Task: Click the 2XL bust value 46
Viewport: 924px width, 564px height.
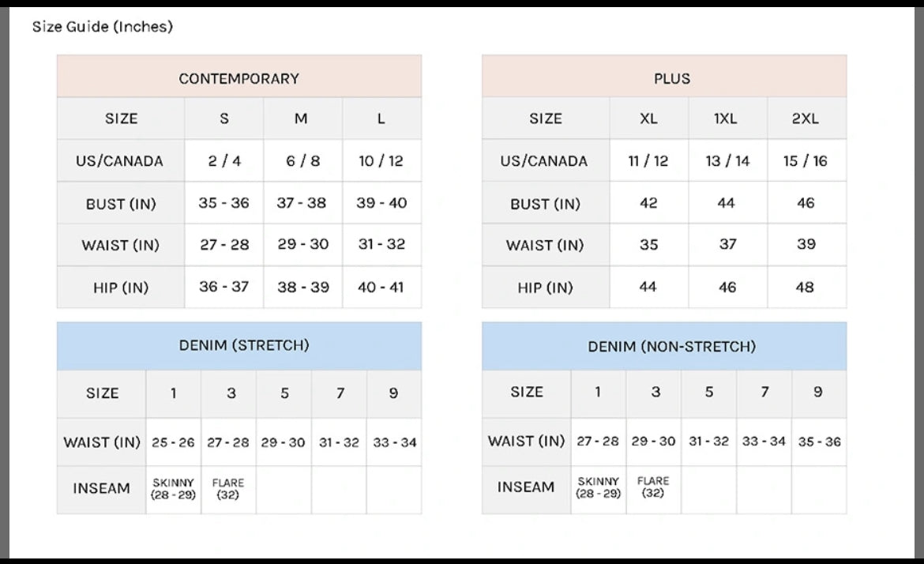Action: pos(805,203)
